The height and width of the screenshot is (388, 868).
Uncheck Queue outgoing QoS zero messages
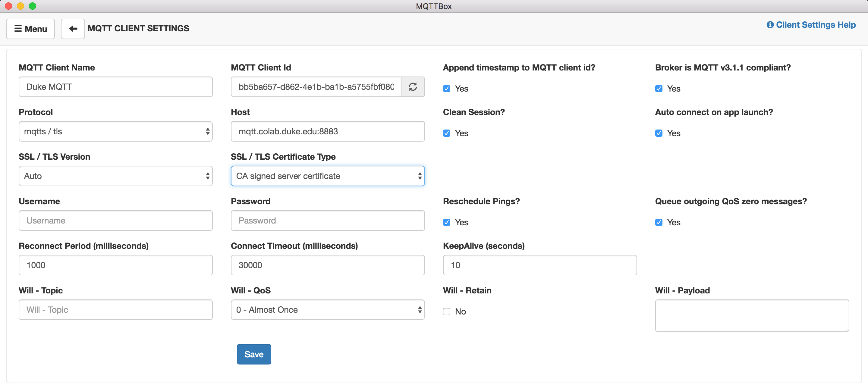pos(659,222)
